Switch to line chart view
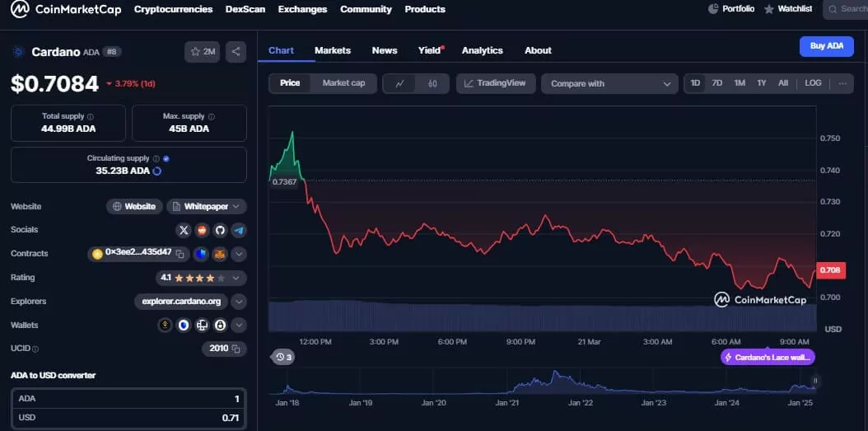The height and width of the screenshot is (431, 868). tap(399, 84)
